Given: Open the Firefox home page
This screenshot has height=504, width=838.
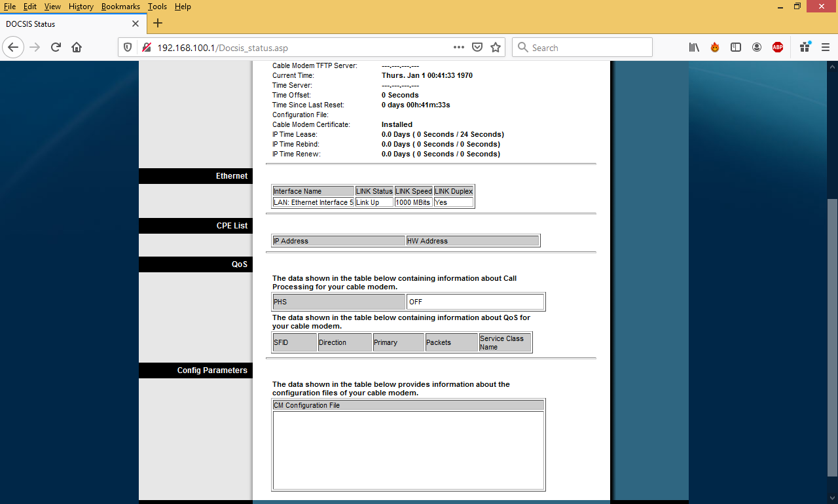Looking at the screenshot, I should (x=77, y=47).
